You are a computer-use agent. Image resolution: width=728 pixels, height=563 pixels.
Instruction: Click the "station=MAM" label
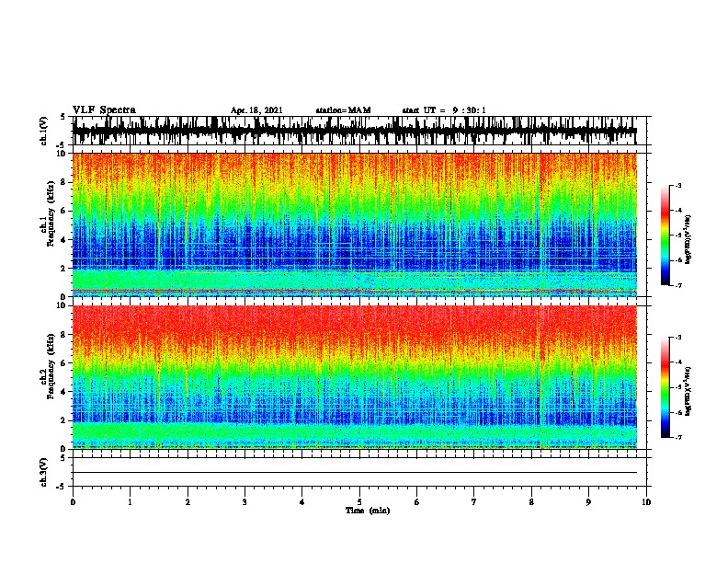(x=343, y=110)
